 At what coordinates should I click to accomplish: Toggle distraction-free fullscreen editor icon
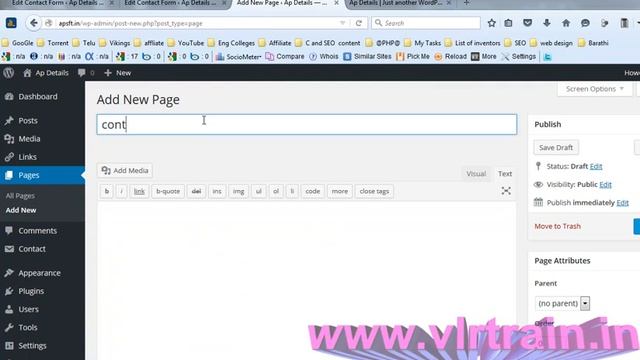pos(506,191)
